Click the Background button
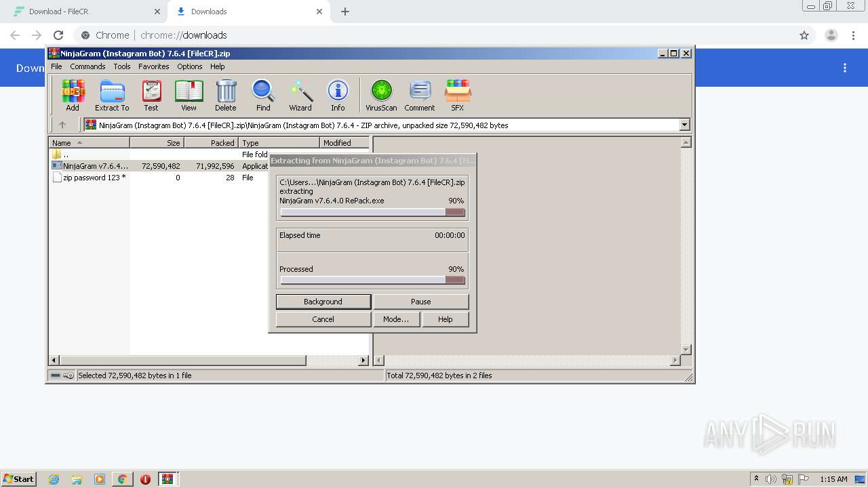Viewport: 868px width, 488px height. point(323,302)
